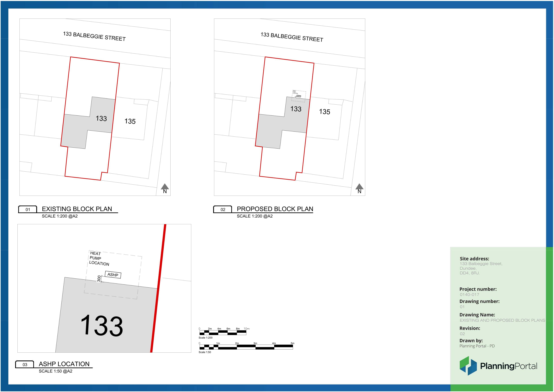The width and height of the screenshot is (554, 392).
Task: Click 'EXISTING AND PROPOSED BLOCK PLANS' drawing name
Action: tap(502, 320)
